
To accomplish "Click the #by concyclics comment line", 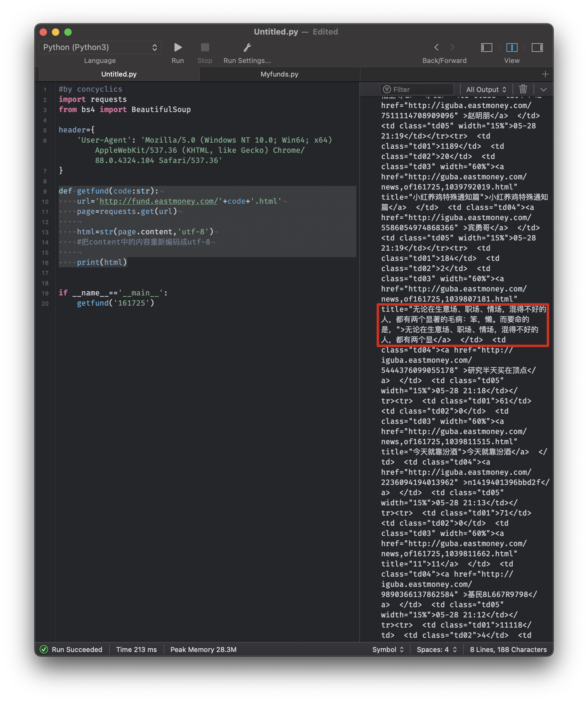I will (x=90, y=89).
